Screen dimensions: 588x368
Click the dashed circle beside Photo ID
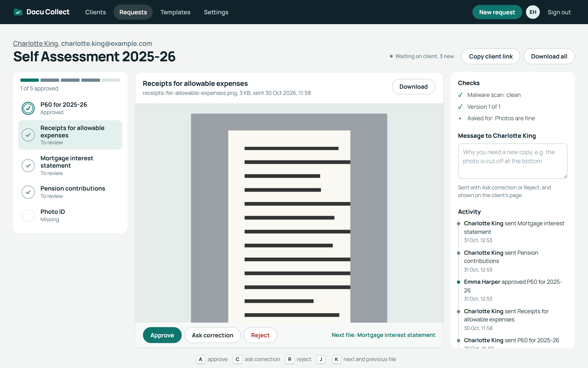point(28,215)
